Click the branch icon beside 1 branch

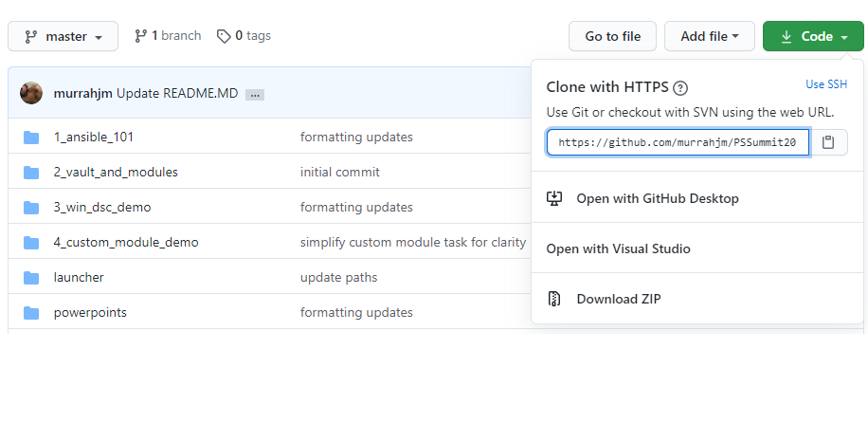(x=140, y=36)
